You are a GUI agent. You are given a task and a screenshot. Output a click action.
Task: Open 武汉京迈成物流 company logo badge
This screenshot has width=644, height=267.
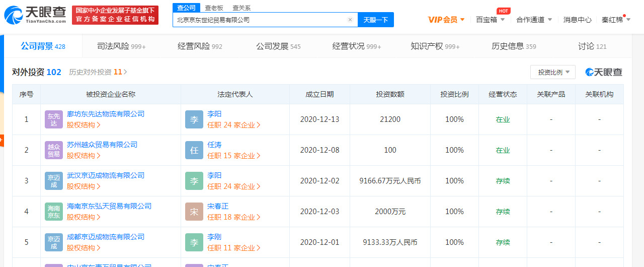(x=54, y=181)
